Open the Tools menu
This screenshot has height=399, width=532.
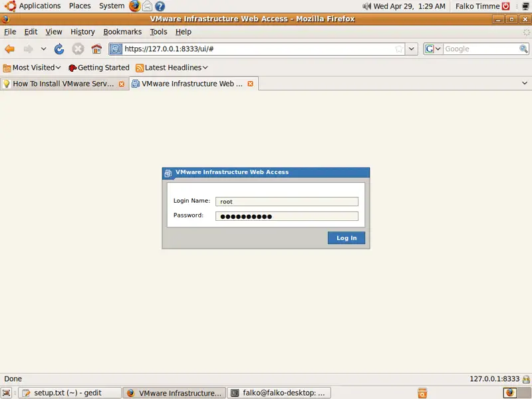click(158, 32)
